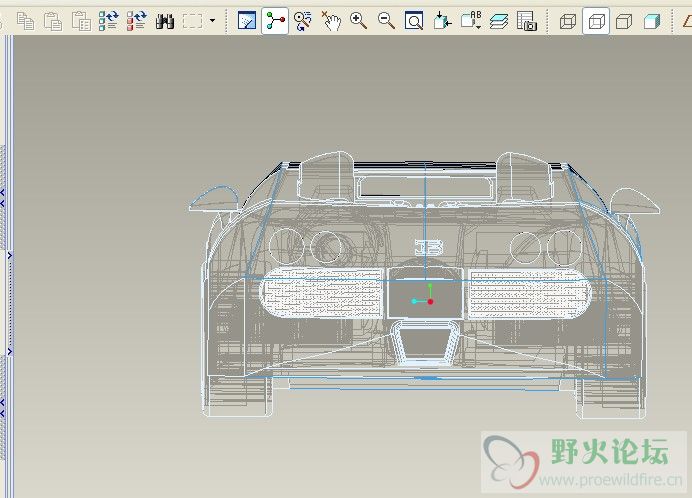
Task: Refit the model to the screen
Action: click(414, 21)
